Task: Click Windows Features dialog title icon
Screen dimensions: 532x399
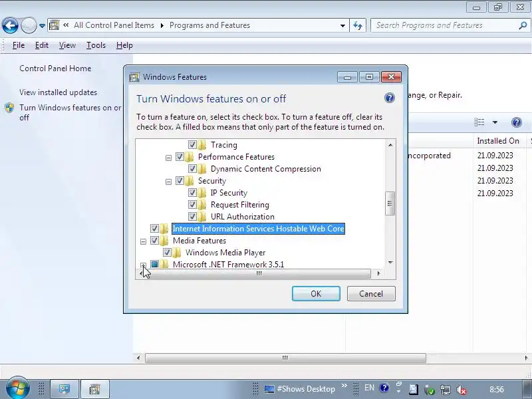Action: [134, 77]
